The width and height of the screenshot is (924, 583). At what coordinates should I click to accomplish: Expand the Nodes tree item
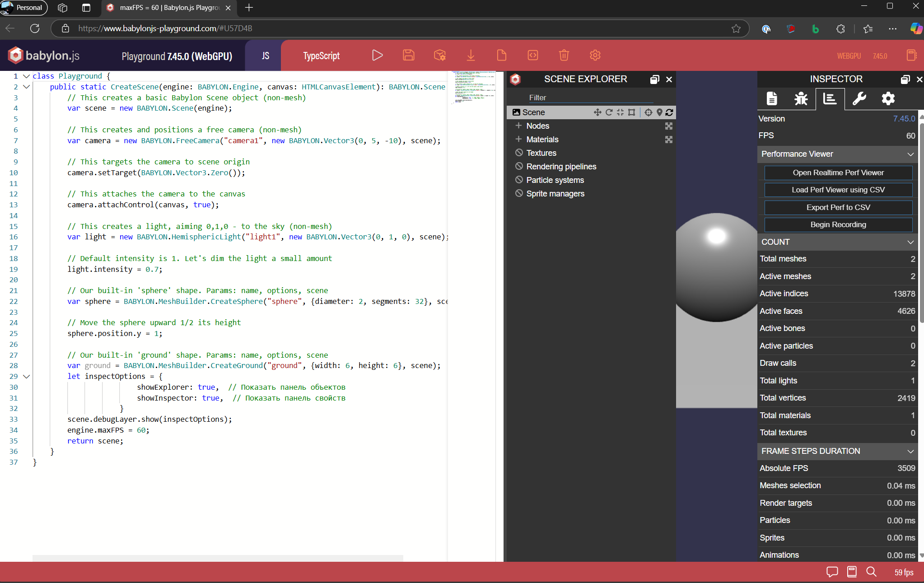pyautogui.click(x=518, y=126)
